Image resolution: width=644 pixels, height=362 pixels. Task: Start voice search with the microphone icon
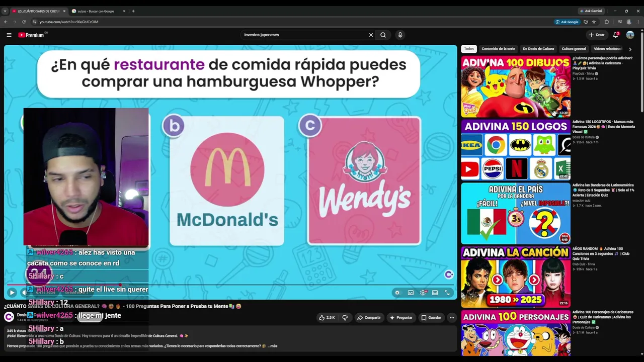pyautogui.click(x=400, y=35)
